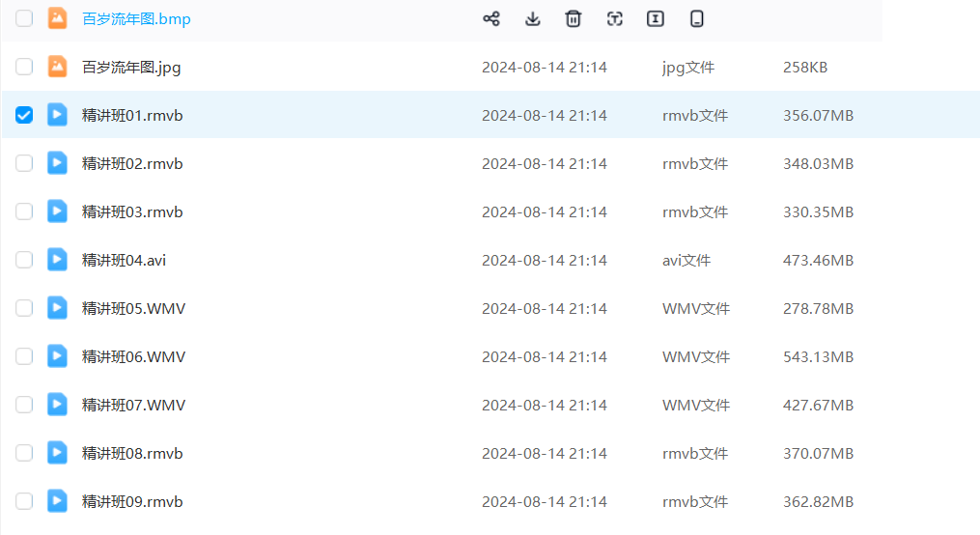Screen dimensions: 980x535
Task: Click the image file icon beside 百岁流年图.jpg
Action: [x=58, y=67]
